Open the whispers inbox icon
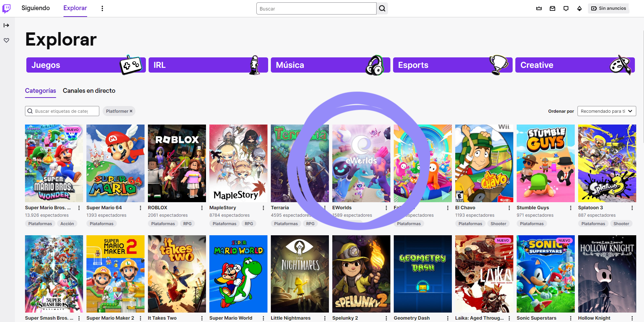Viewport: 644px width, 322px height. pos(552,8)
